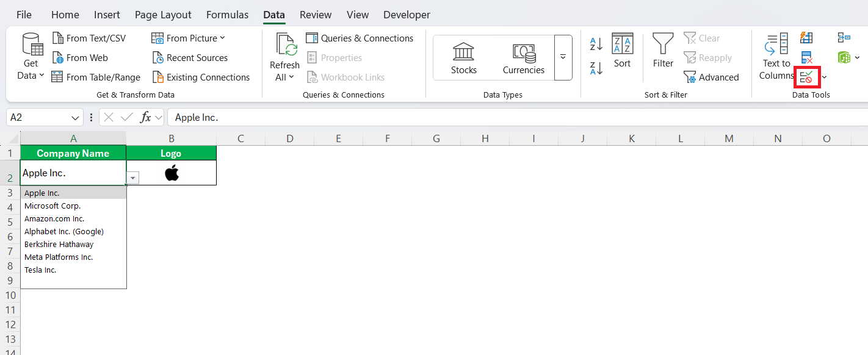Image resolution: width=868 pixels, height=355 pixels.
Task: Open the Developer tab
Action: tap(407, 15)
